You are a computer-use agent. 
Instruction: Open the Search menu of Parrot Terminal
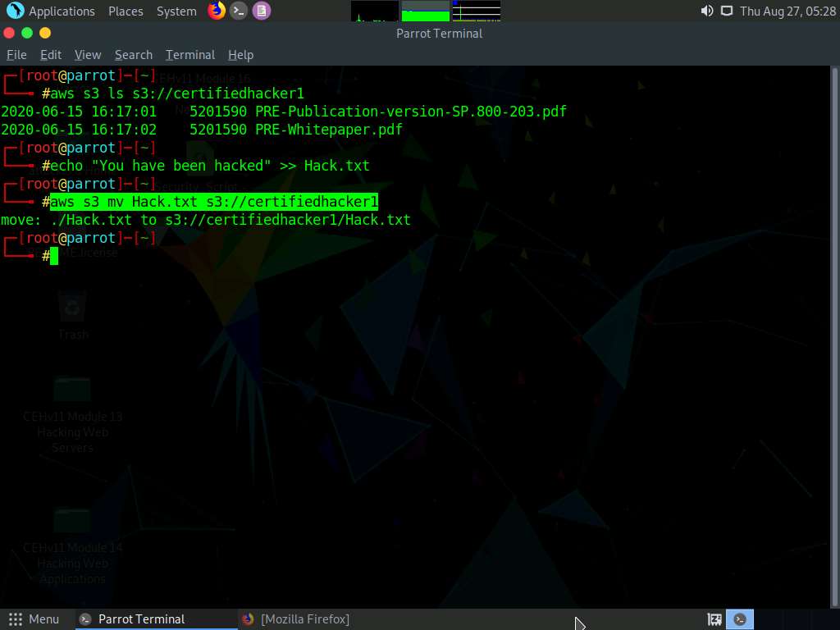tap(133, 55)
